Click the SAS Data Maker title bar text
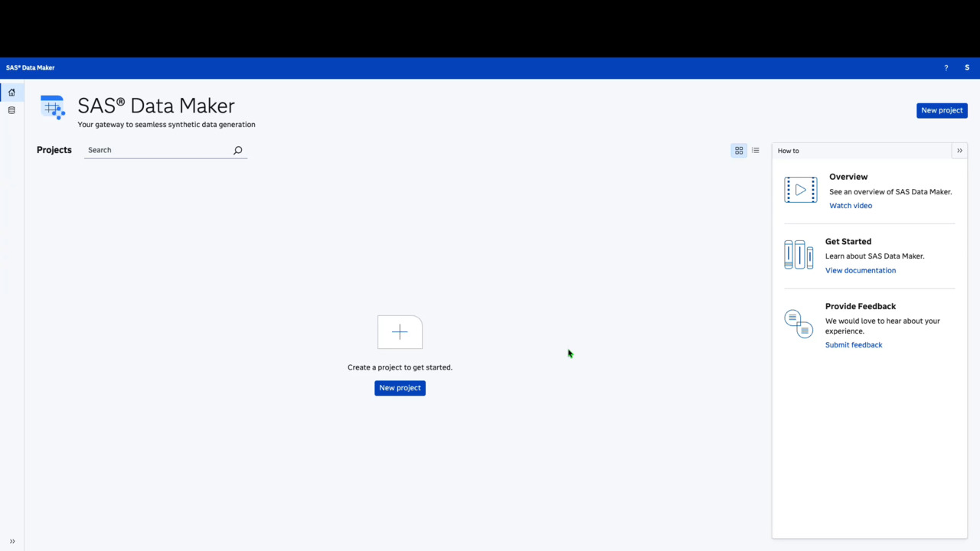 (x=31, y=68)
